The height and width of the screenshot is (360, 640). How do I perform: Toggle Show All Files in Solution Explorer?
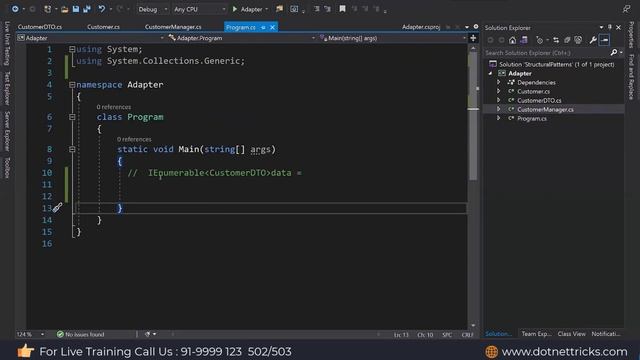click(578, 40)
